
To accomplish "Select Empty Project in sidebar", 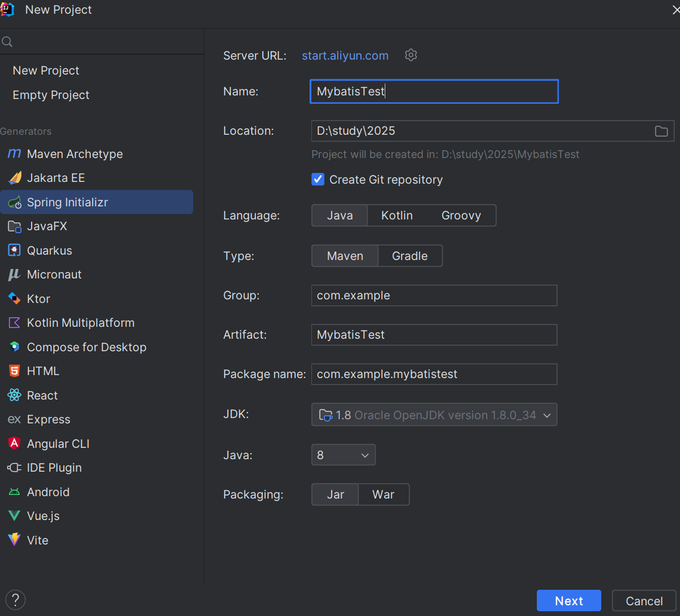I will pos(51,95).
